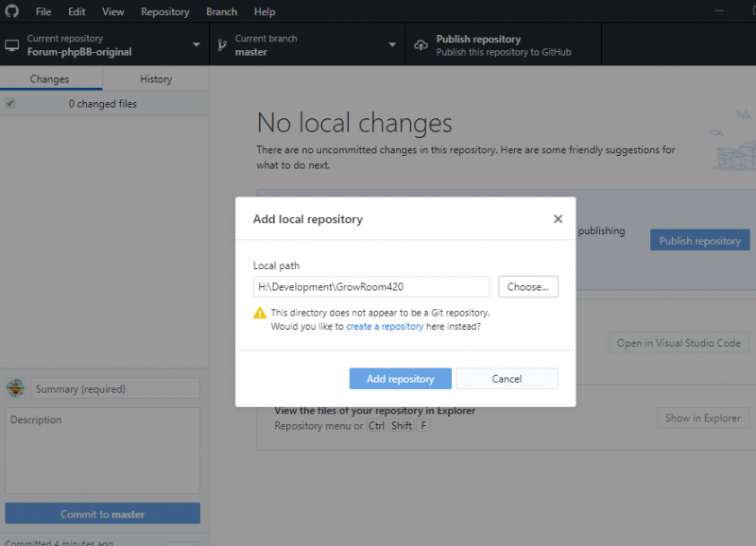This screenshot has width=756, height=546.
Task: Toggle the select-all changed files checkbox
Action: pos(9,103)
